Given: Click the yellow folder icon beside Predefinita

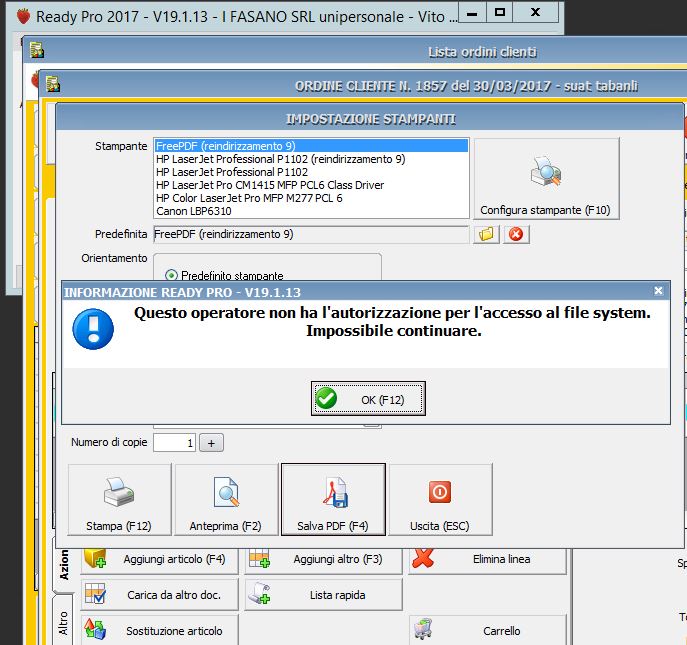Looking at the screenshot, I should 486,234.
